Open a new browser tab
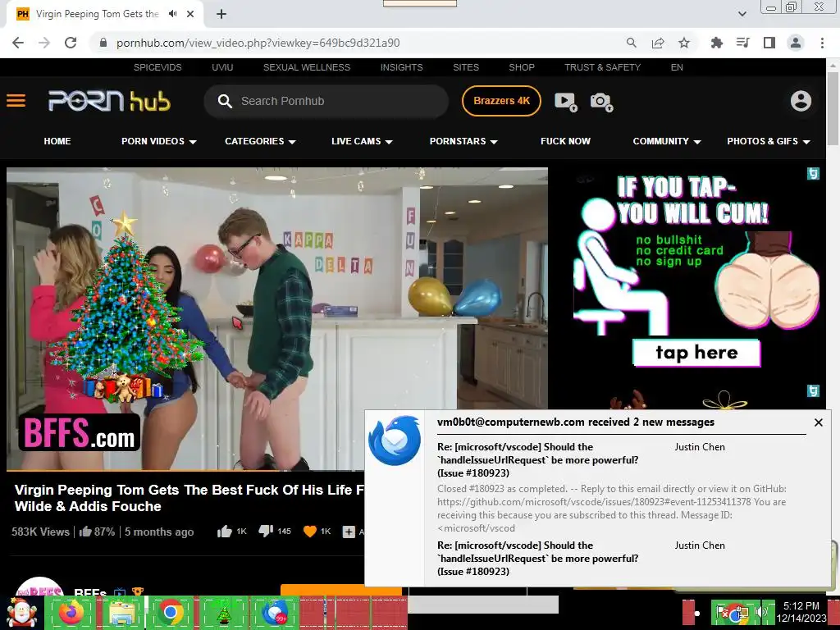This screenshot has height=630, width=840. 221,14
